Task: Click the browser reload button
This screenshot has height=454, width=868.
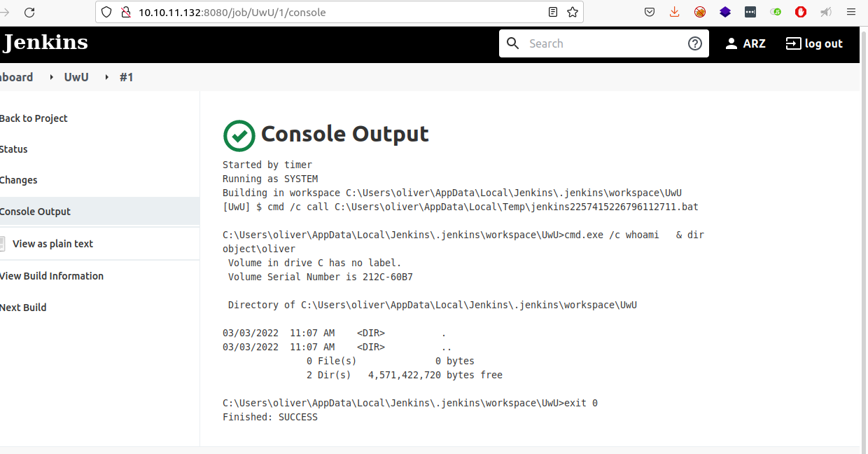Action: 29,12
